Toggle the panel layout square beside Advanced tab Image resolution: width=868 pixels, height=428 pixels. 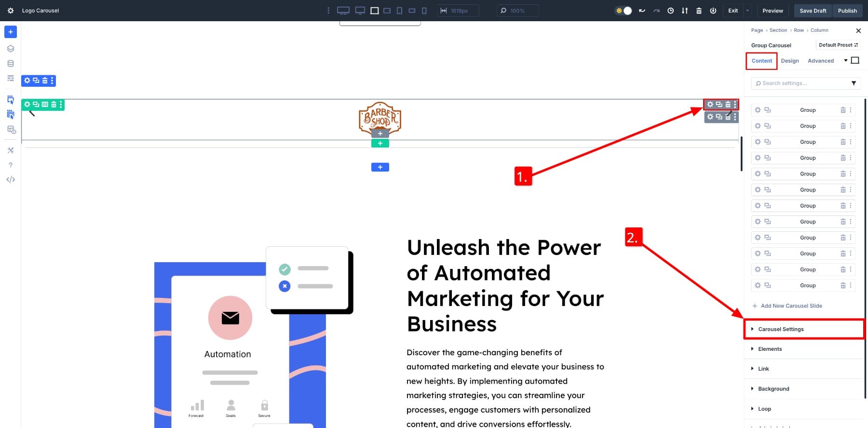pyautogui.click(x=855, y=60)
